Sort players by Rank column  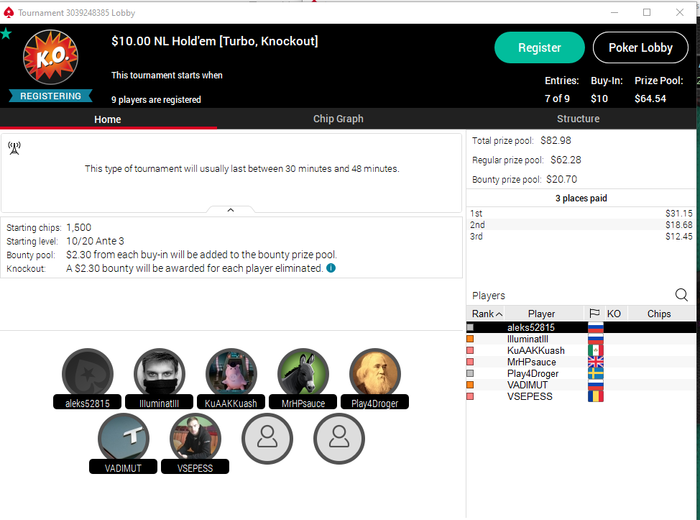(486, 314)
